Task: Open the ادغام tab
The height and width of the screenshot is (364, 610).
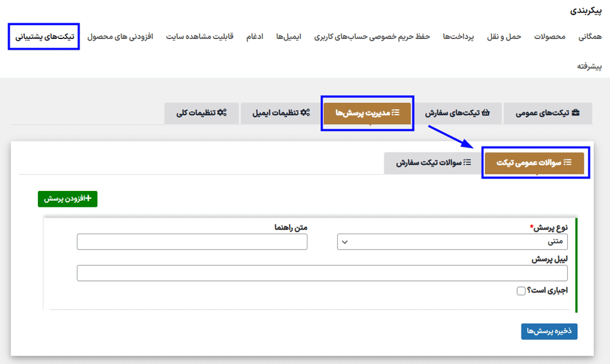Action: tap(254, 37)
